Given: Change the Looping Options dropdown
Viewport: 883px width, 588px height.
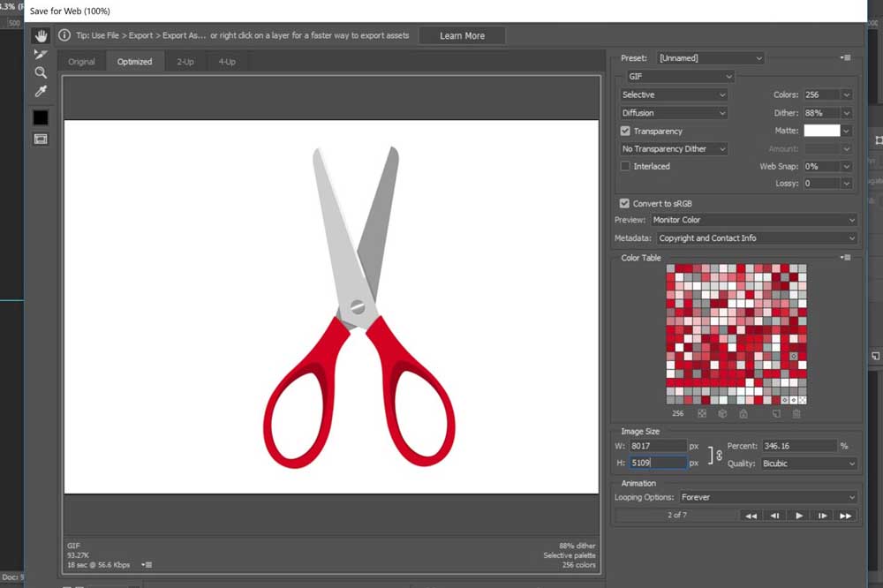Looking at the screenshot, I should 768,497.
